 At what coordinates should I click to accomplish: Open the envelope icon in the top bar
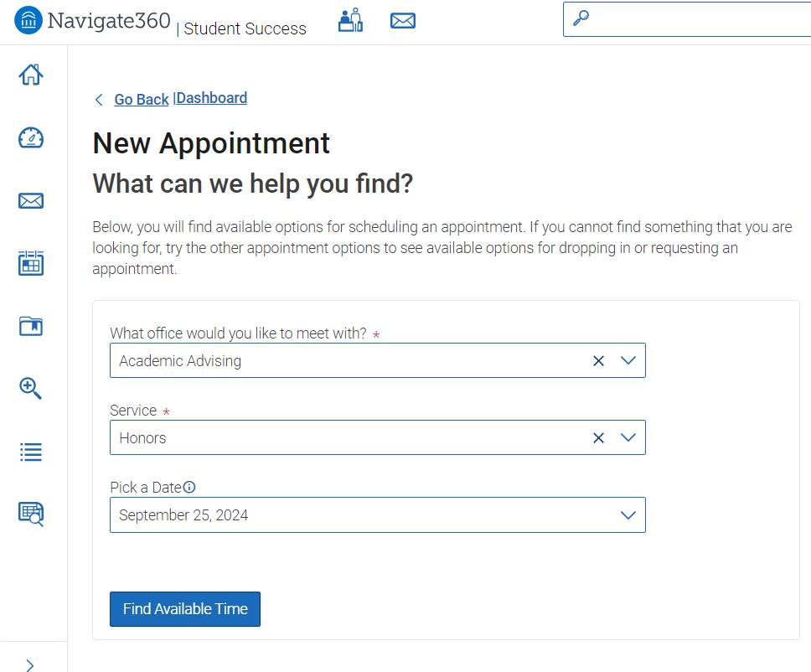[403, 20]
